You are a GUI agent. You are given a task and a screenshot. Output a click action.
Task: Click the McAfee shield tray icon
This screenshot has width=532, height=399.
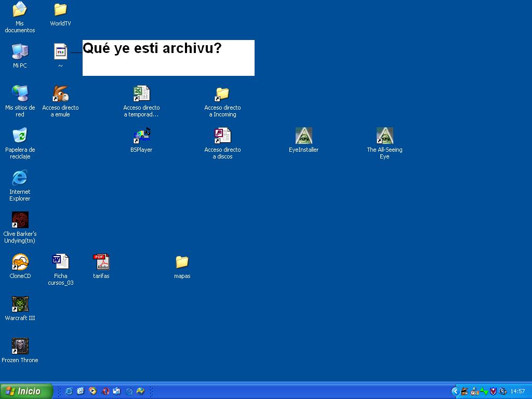(x=494, y=391)
